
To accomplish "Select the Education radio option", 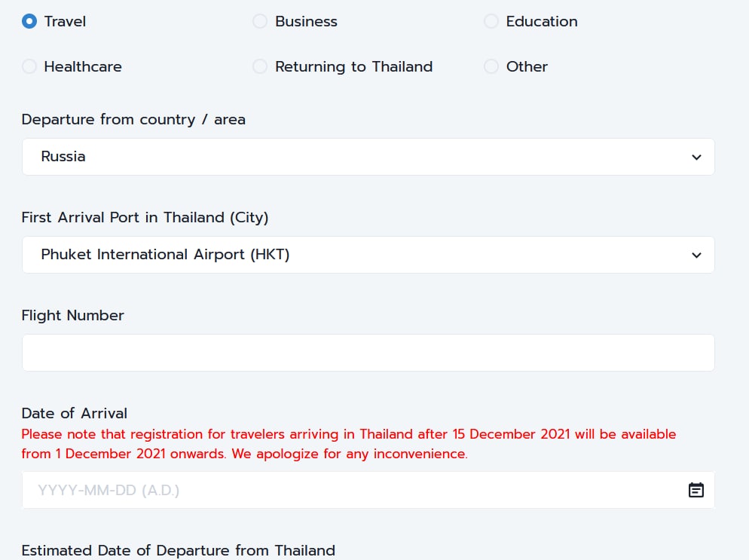I will coord(491,21).
